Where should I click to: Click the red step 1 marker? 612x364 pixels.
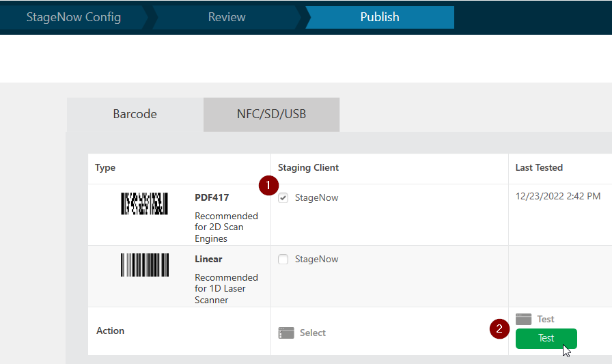coord(269,184)
